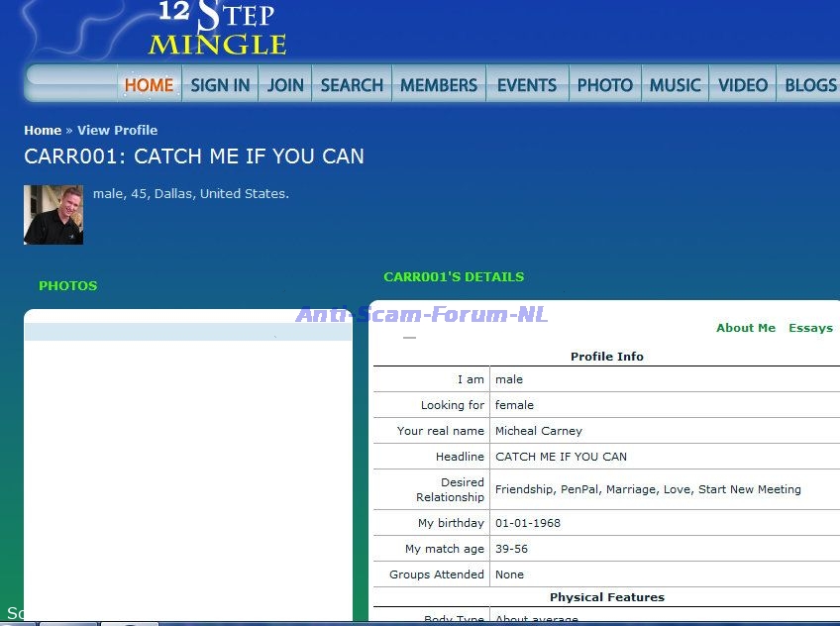Click the 12 Step Mingle logo
Screen dimensions: 840x626
217,29
